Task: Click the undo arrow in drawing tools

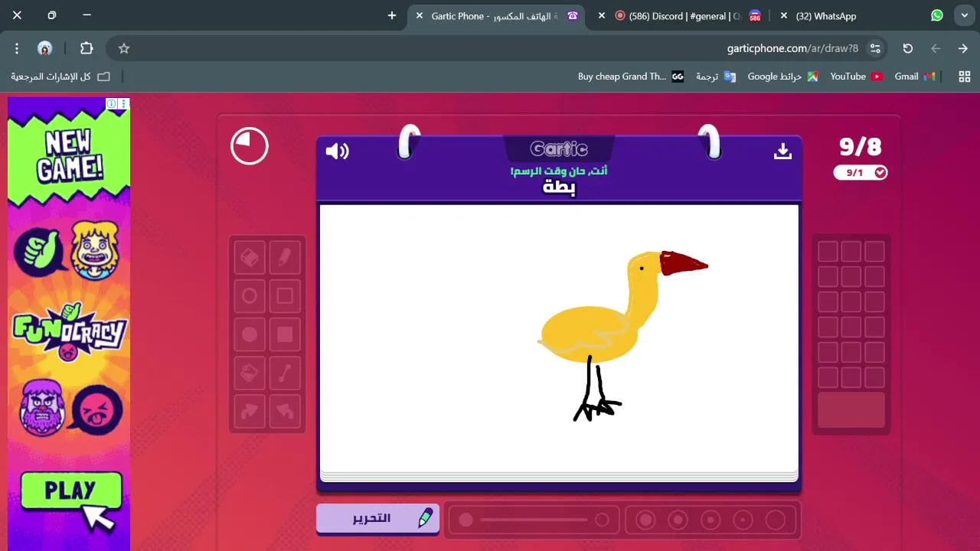Action: tap(285, 411)
